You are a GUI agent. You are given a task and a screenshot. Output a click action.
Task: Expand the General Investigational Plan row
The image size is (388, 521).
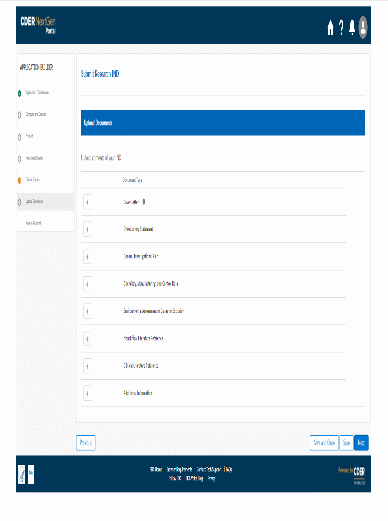click(87, 257)
